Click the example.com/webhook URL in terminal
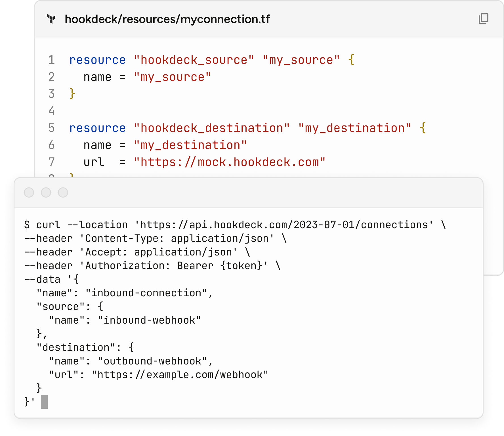 [180, 375]
